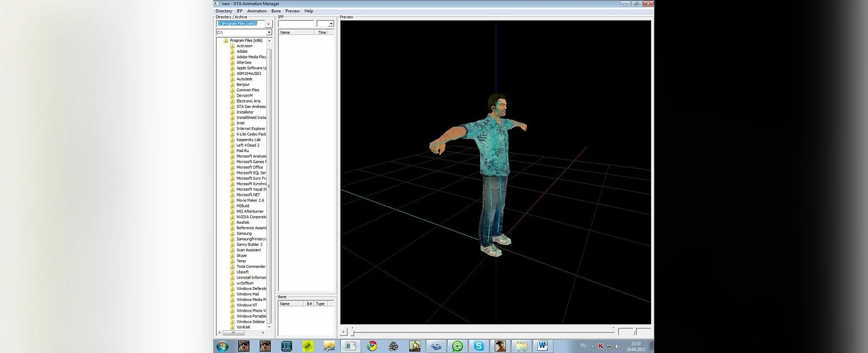Click the Bone list Name column header

click(291, 304)
